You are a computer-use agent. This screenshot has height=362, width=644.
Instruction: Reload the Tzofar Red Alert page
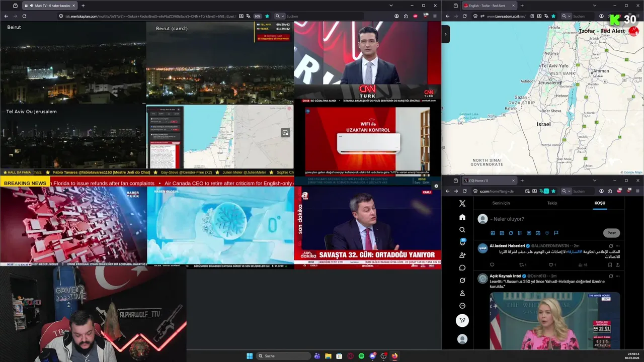pyautogui.click(x=464, y=16)
